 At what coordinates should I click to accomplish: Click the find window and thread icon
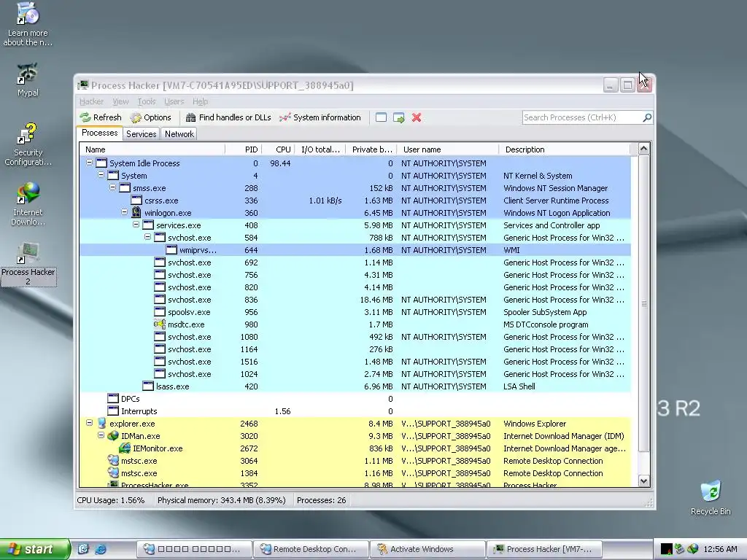pyautogui.click(x=399, y=117)
